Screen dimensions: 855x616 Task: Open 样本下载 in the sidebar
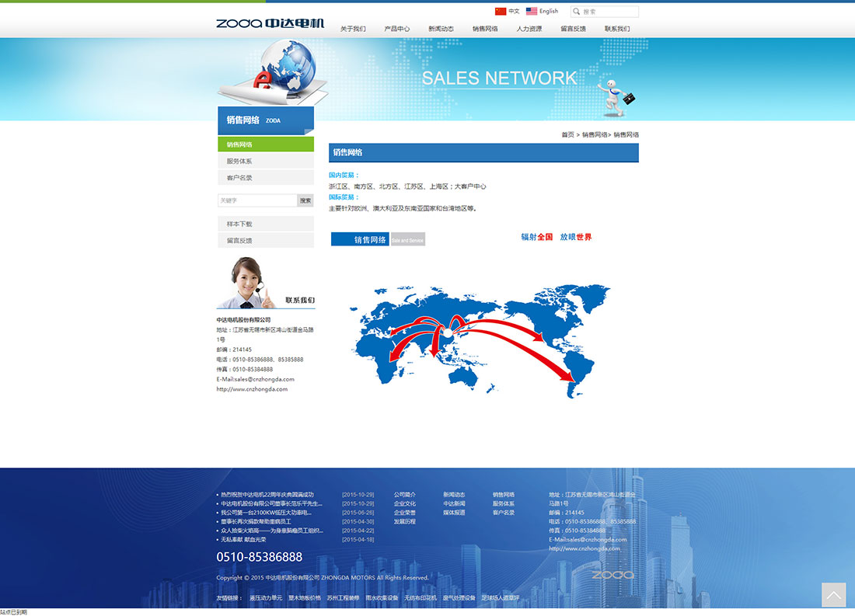pyautogui.click(x=239, y=224)
